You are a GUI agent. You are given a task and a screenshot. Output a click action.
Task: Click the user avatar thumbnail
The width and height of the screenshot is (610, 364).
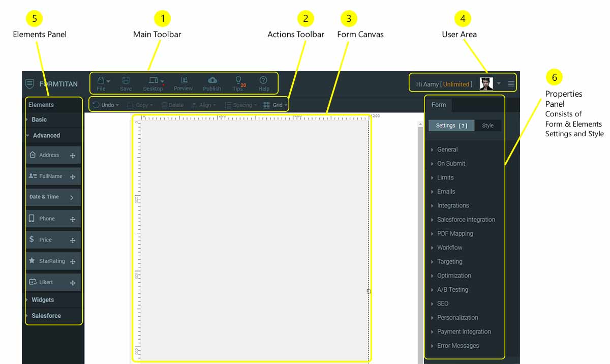point(486,84)
